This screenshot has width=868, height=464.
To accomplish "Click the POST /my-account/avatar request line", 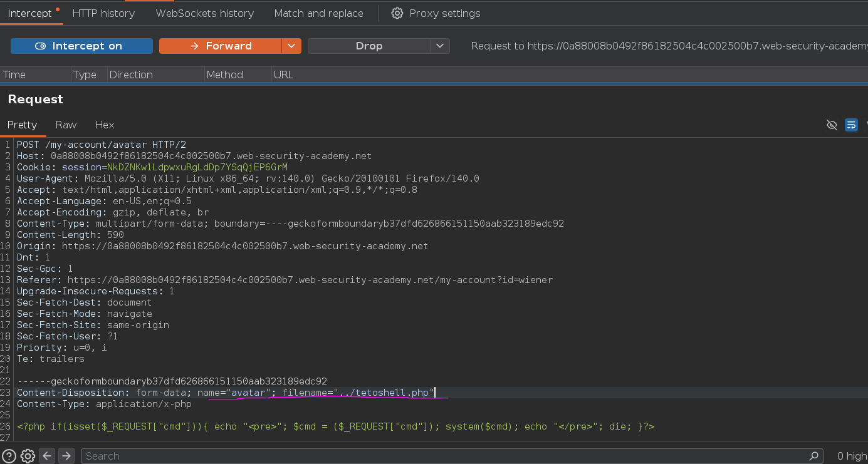I will coord(101,145).
